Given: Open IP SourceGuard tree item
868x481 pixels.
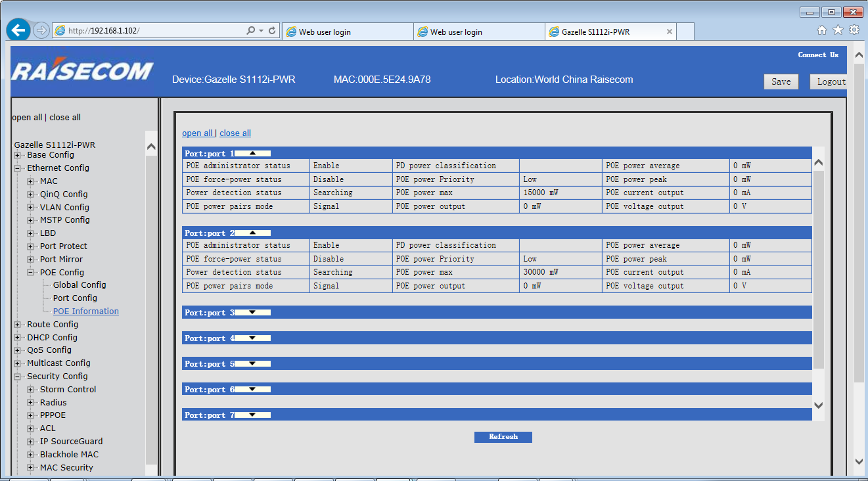Looking at the screenshot, I should 71,442.
